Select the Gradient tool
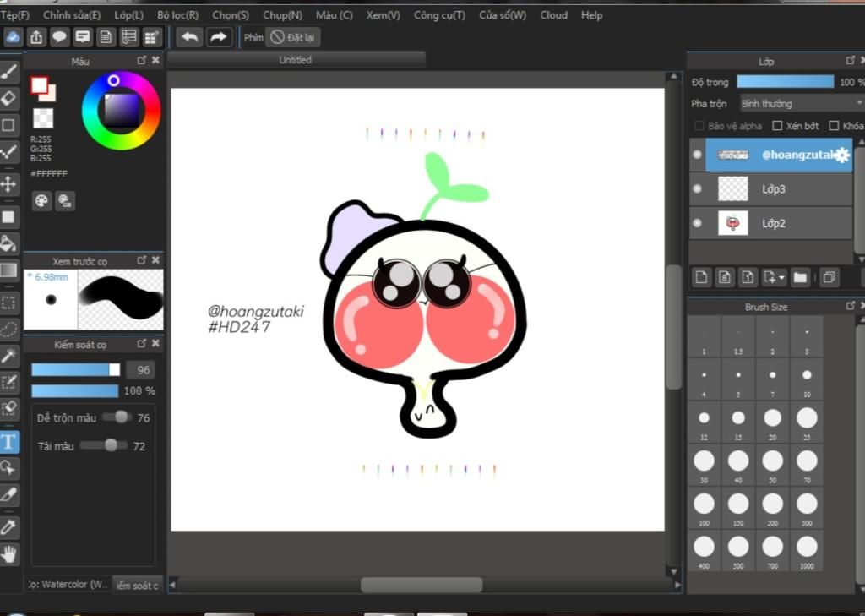Image resolution: width=865 pixels, height=616 pixels. coord(9,270)
